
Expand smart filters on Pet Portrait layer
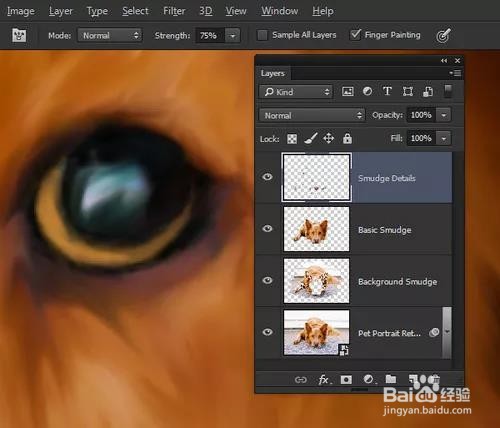447,332
